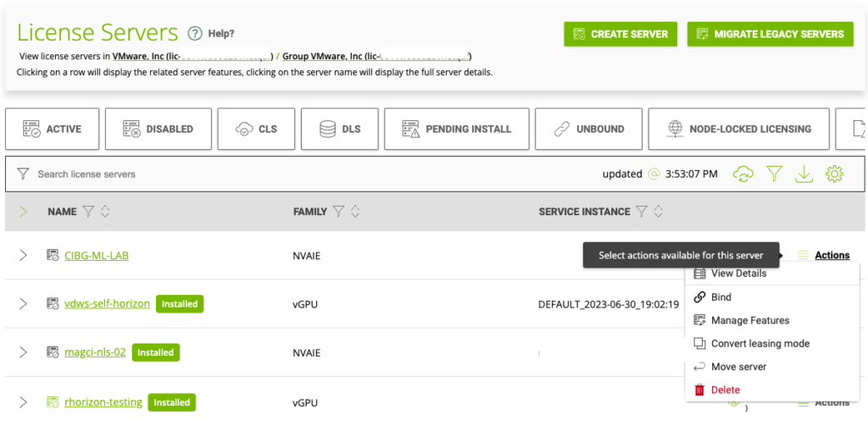Click the NAME column filter icon
This screenshot has height=426, width=868.
tap(88, 212)
